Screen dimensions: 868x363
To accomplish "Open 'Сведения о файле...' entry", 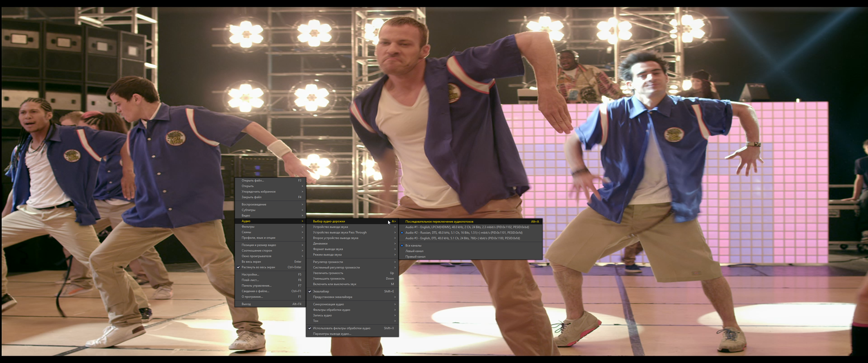I will (255, 291).
